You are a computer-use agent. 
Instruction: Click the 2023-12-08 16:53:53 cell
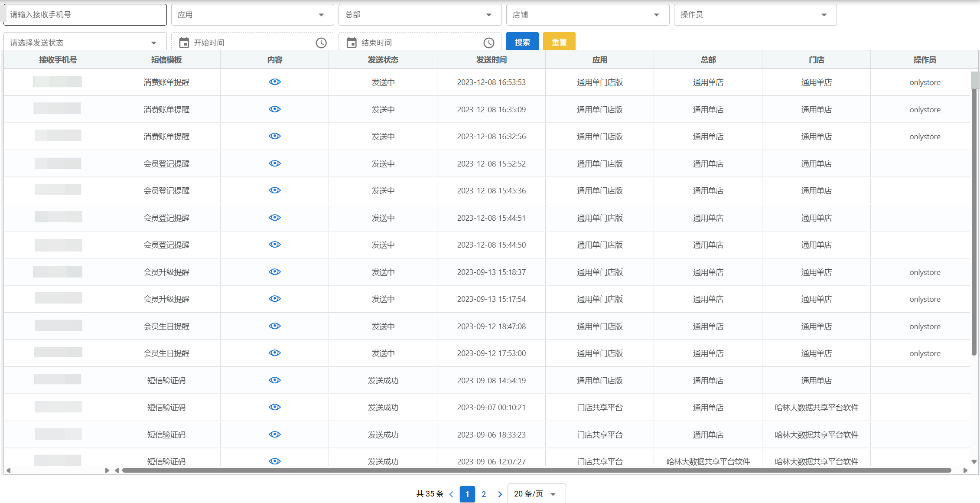pos(492,82)
